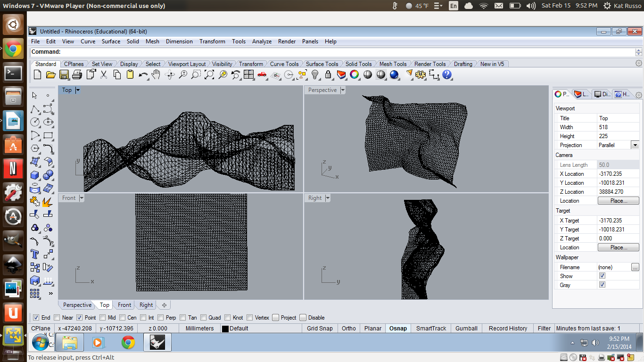Toggle the End osnap checkbox
This screenshot has width=644, height=362.
pos(36,318)
